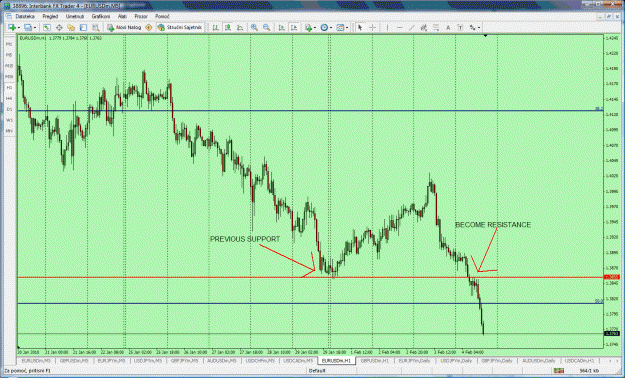Open the Pregled menu
The width and height of the screenshot is (625, 378).
[50, 16]
